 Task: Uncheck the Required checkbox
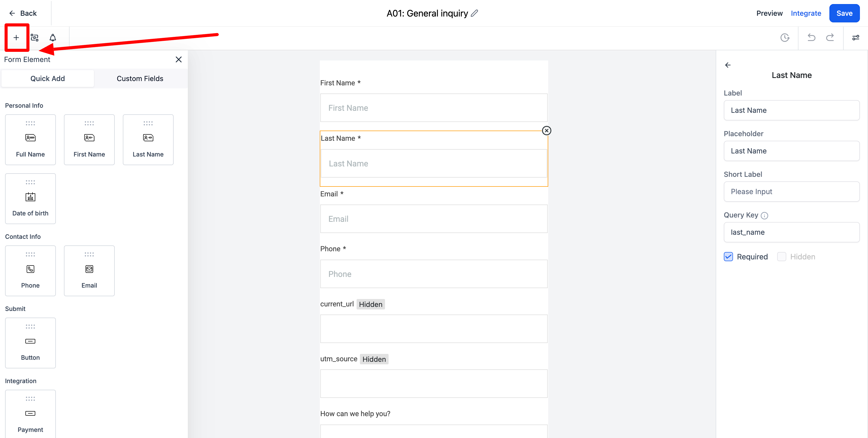point(728,257)
